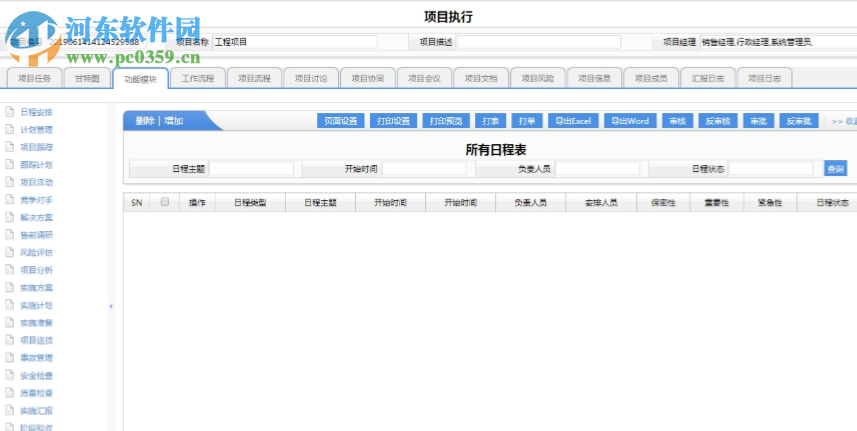Click the 事故管理 document icon in the sidebar

pos(9,358)
